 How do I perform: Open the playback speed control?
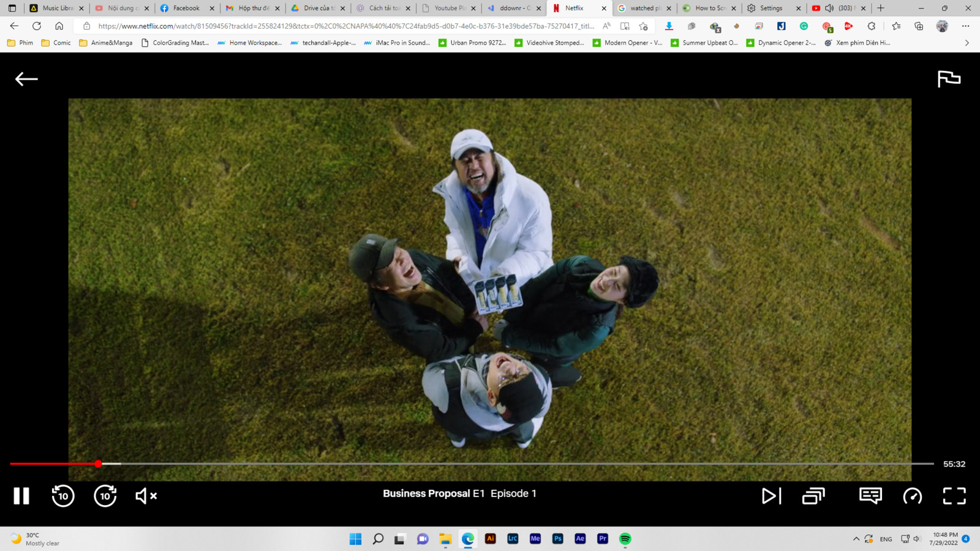coord(913,495)
